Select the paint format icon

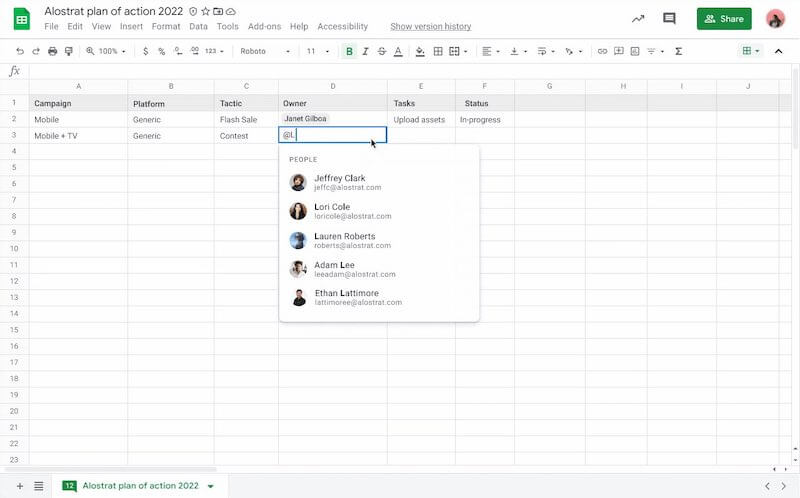tap(69, 51)
